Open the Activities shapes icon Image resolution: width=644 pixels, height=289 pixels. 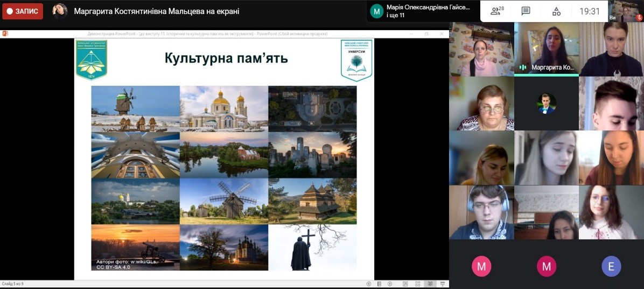coord(556,11)
